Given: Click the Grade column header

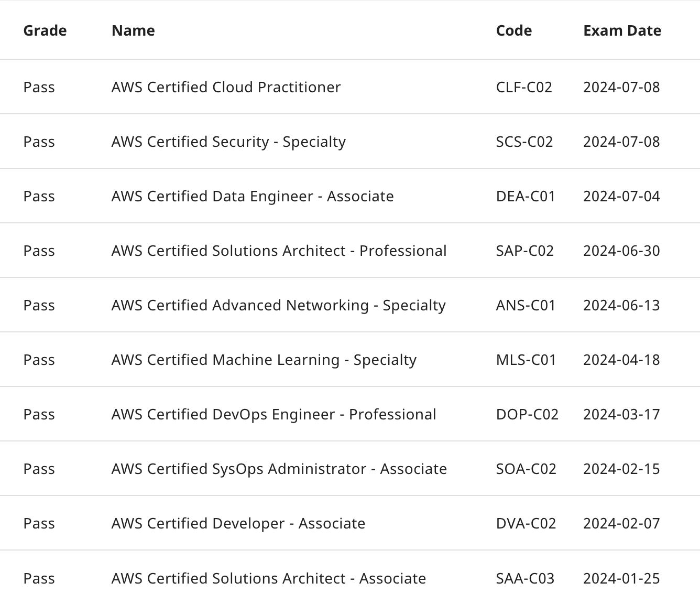Looking at the screenshot, I should pos(45,30).
